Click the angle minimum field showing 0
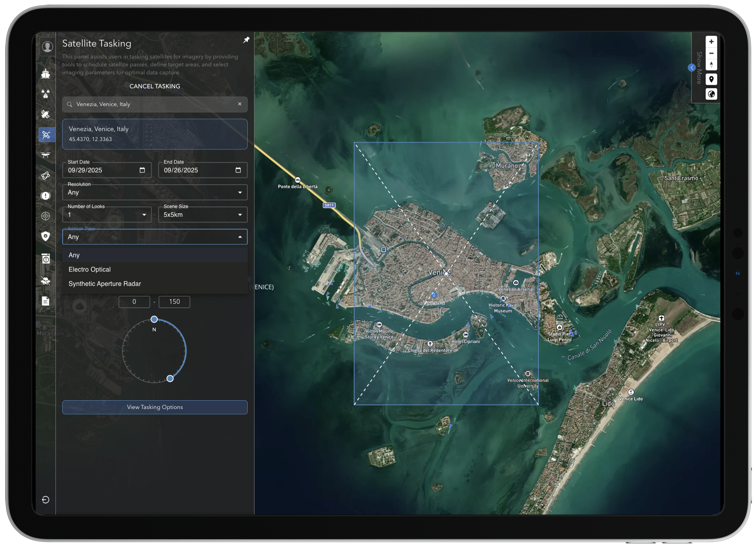 [x=134, y=302]
